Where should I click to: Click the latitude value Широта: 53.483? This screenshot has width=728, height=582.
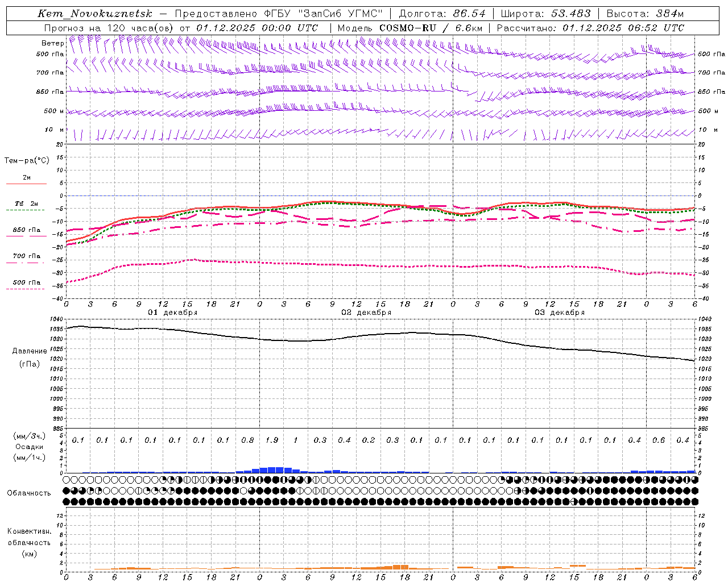pyautogui.click(x=545, y=14)
